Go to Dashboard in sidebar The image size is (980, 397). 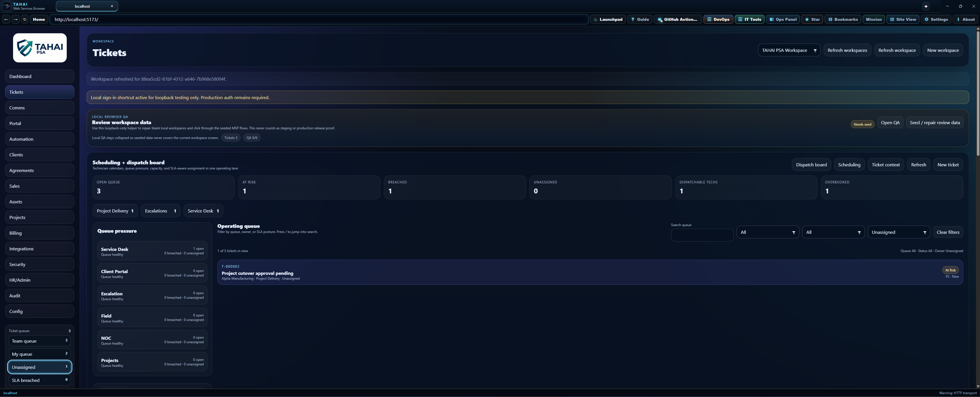(x=40, y=76)
